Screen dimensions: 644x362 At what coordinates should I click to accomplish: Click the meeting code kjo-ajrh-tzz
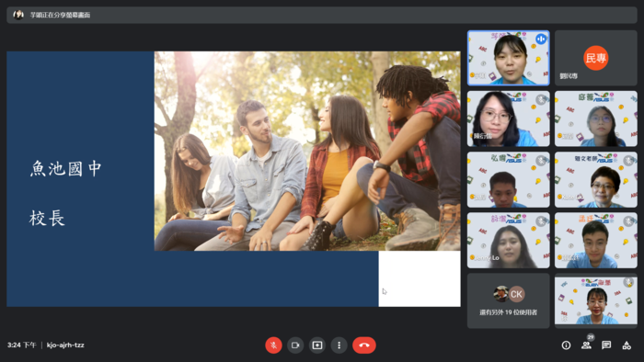point(65,345)
